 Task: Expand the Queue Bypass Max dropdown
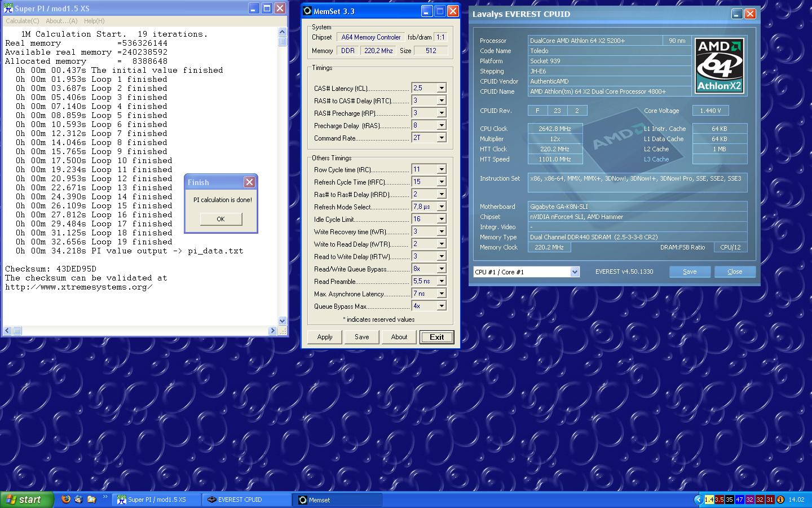[442, 306]
